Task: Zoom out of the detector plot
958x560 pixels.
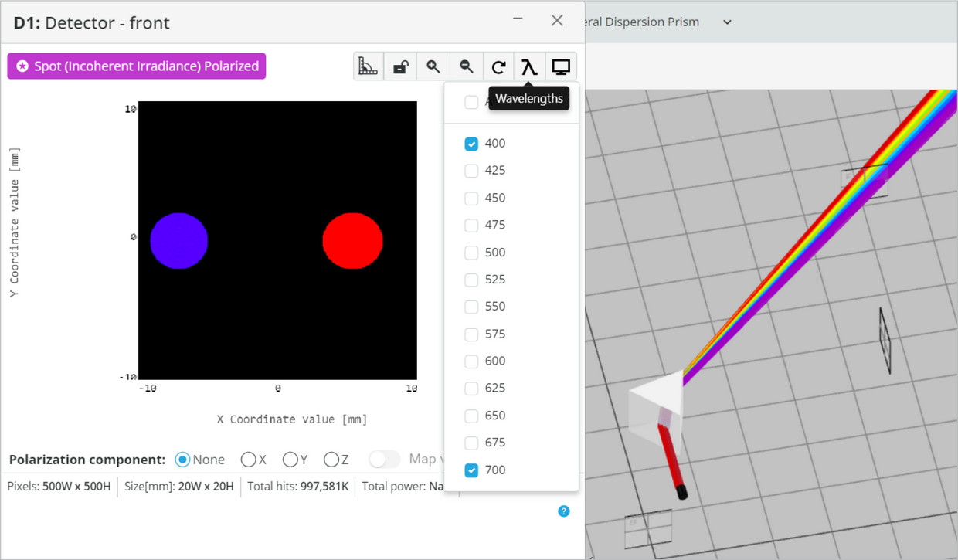Action: click(x=466, y=66)
